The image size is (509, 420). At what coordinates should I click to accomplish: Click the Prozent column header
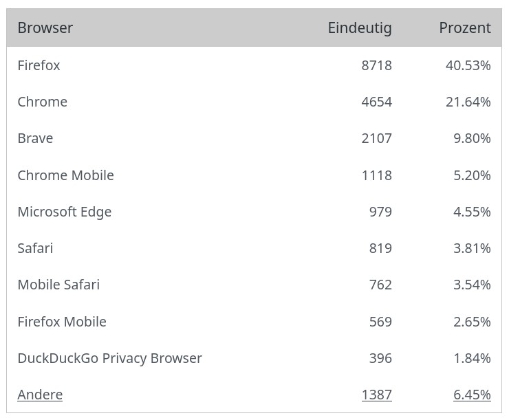click(465, 28)
